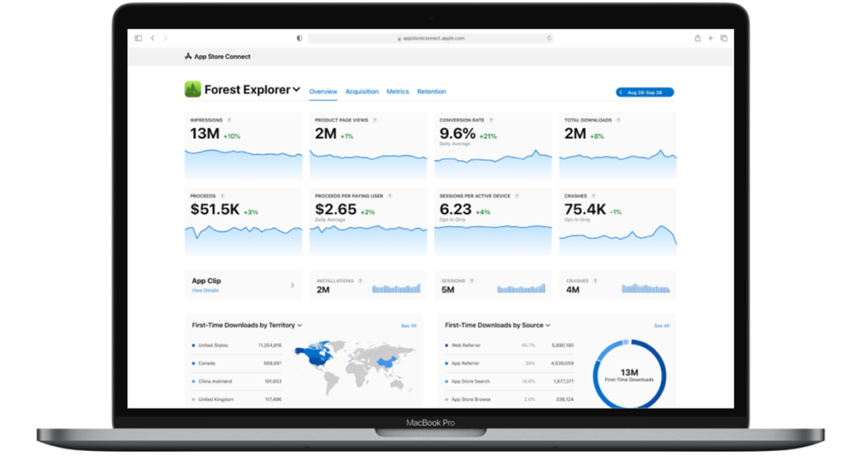Click the help icon beside Crashes 4M
The width and height of the screenshot is (868, 456).
pos(596,281)
